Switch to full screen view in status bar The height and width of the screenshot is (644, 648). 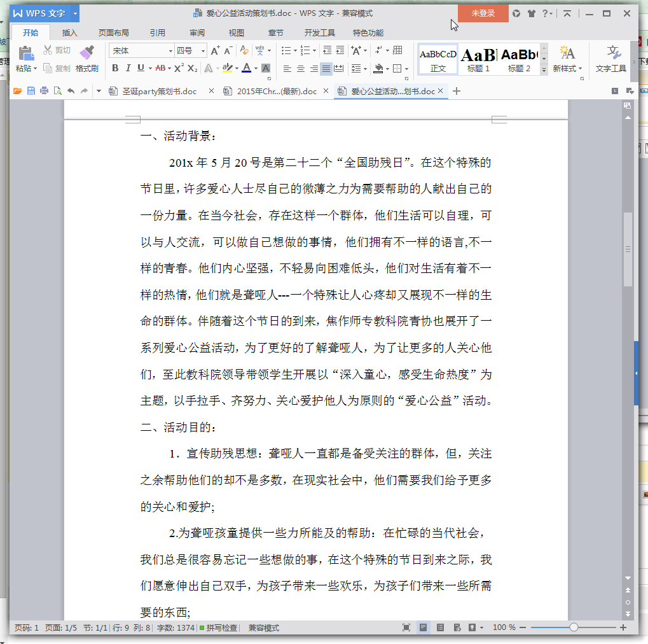click(406, 627)
